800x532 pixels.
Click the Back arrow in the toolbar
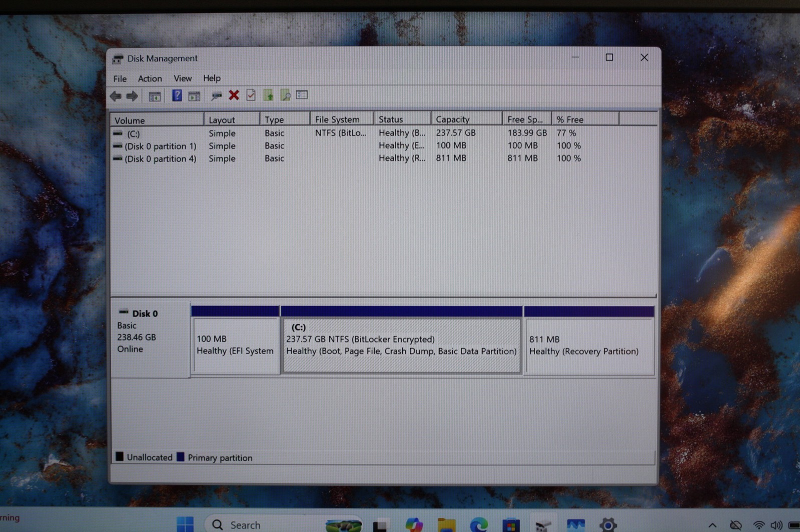pyautogui.click(x=116, y=96)
